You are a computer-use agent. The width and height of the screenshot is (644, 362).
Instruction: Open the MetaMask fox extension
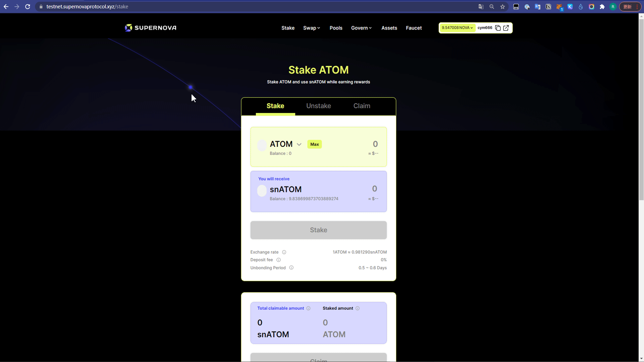point(559,7)
